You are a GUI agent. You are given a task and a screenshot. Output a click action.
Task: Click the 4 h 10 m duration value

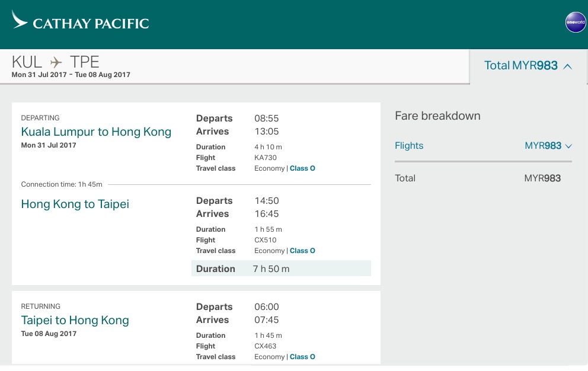click(268, 147)
